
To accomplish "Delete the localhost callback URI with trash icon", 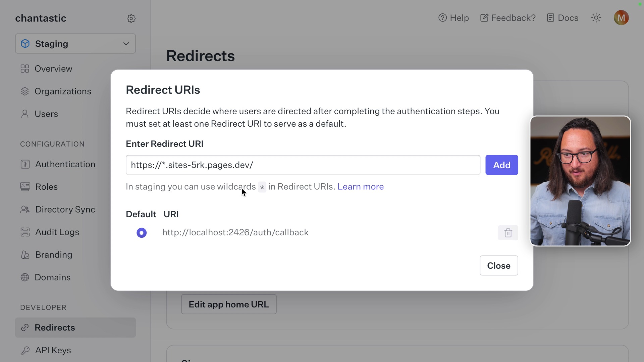I will [x=508, y=232].
